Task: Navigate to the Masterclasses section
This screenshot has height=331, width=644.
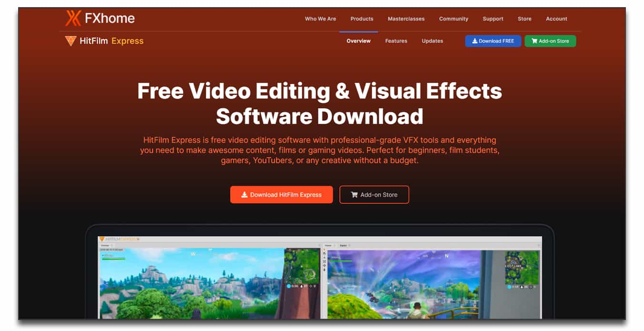Action: coord(406,19)
